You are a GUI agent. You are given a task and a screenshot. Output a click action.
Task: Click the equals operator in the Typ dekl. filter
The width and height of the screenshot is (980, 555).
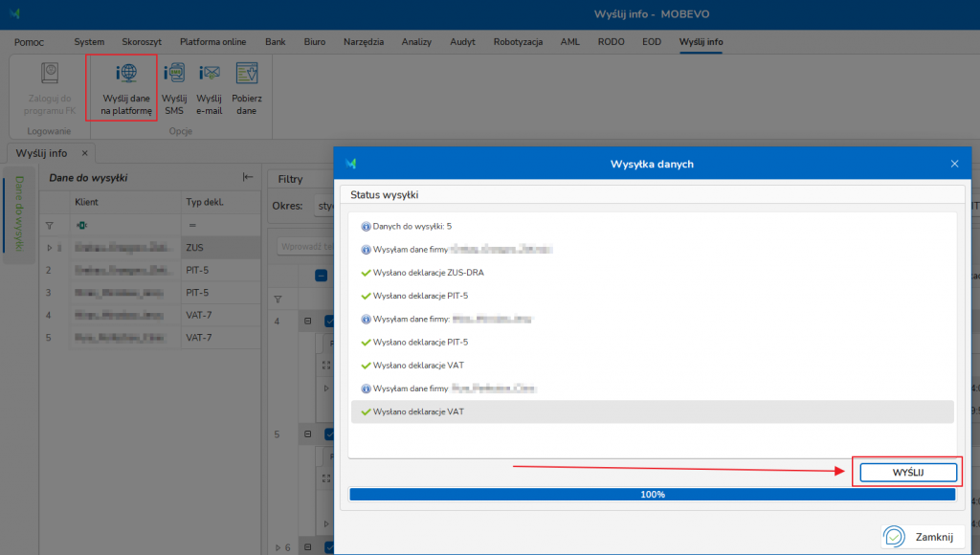tap(192, 225)
